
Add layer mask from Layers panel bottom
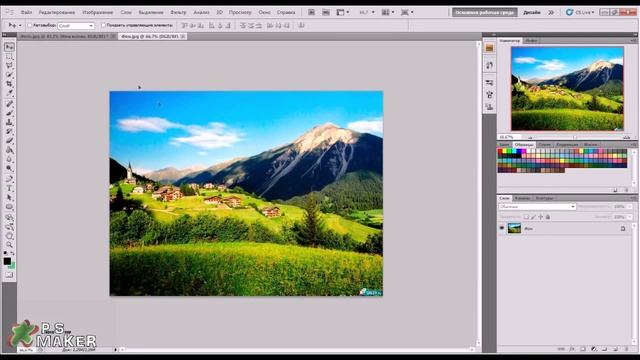pyautogui.click(x=583, y=349)
